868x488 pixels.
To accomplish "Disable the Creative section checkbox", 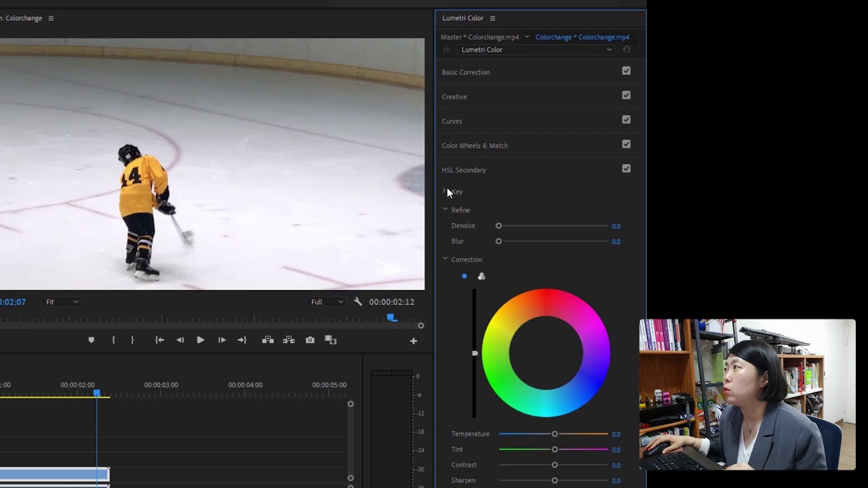I will (x=626, y=95).
